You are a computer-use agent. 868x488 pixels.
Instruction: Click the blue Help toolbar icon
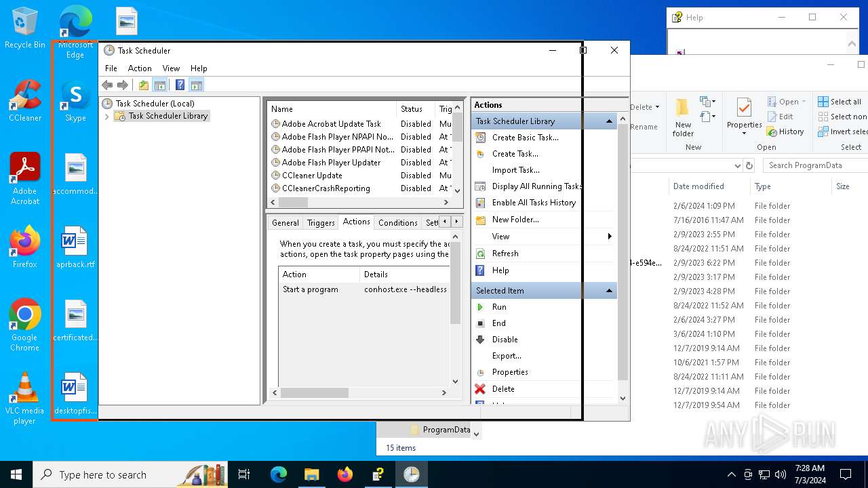[x=180, y=85]
